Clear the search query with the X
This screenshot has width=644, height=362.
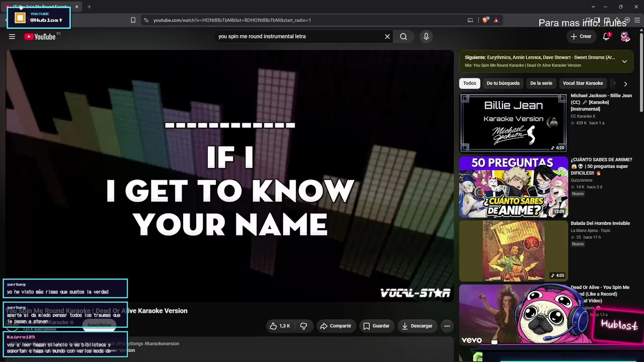click(387, 36)
